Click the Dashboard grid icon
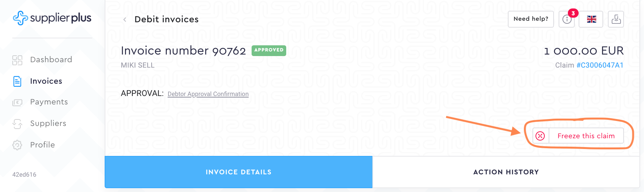644x192 pixels. pyautogui.click(x=17, y=60)
